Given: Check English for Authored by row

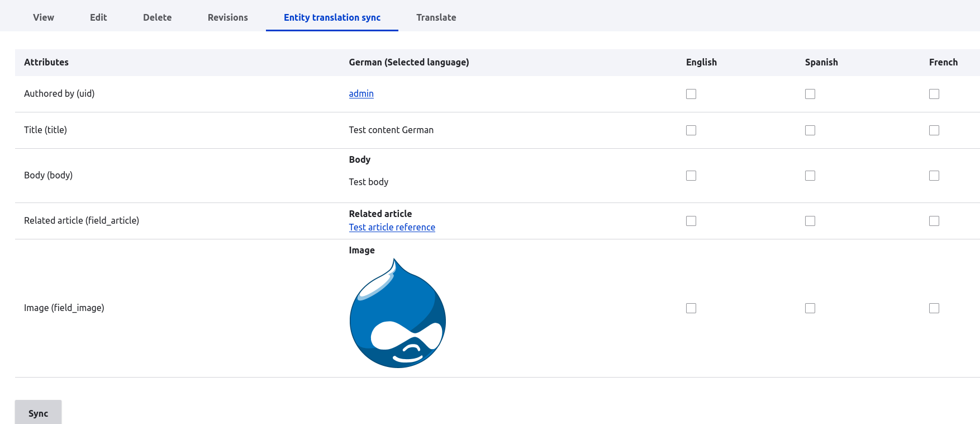Looking at the screenshot, I should click(x=691, y=94).
